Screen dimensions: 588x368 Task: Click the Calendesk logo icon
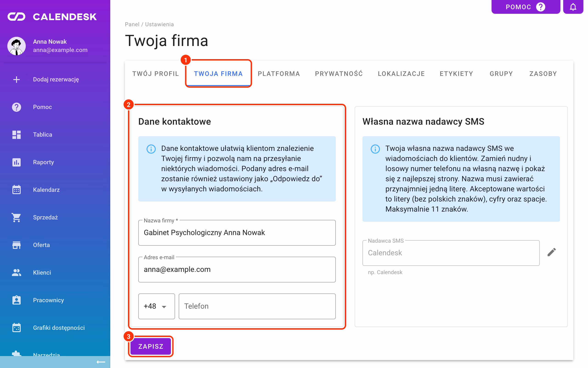click(x=16, y=17)
